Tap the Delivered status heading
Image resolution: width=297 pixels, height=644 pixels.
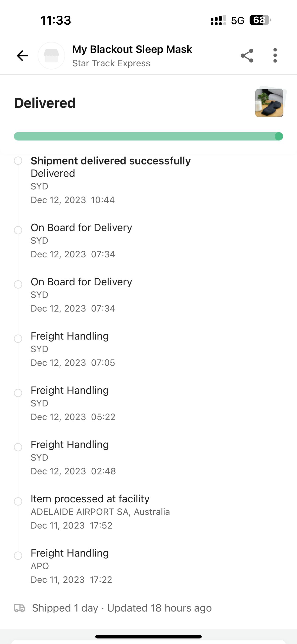45,103
